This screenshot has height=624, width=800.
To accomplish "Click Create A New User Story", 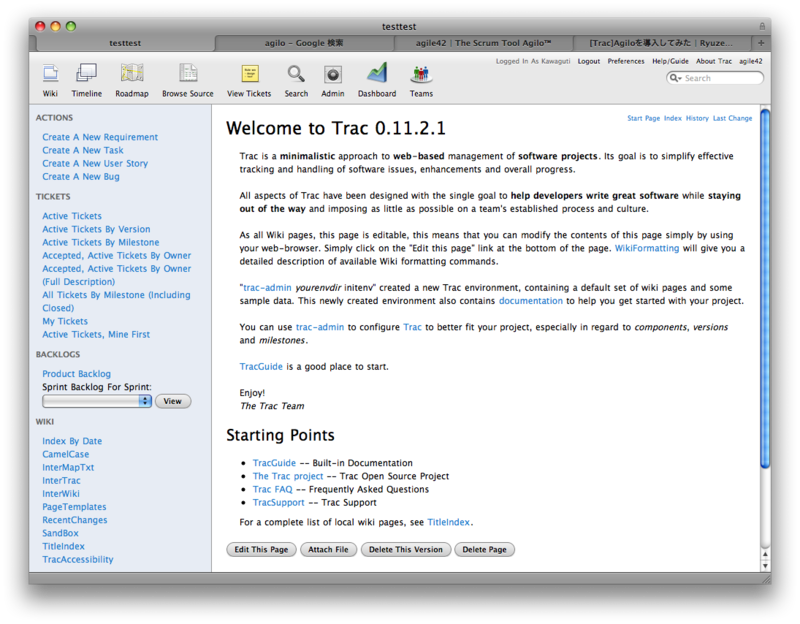I will (95, 164).
